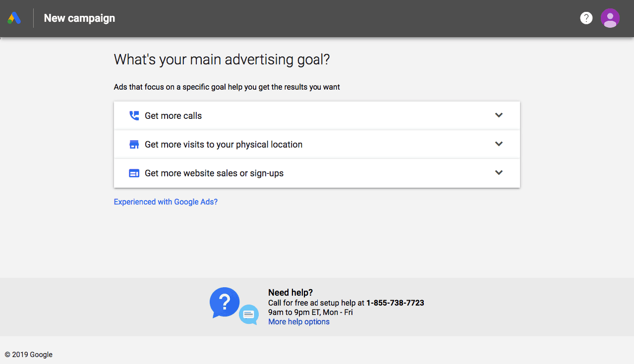Click the Google Ads logo
Screen dimensions: 634x364
pyautogui.click(x=14, y=18)
